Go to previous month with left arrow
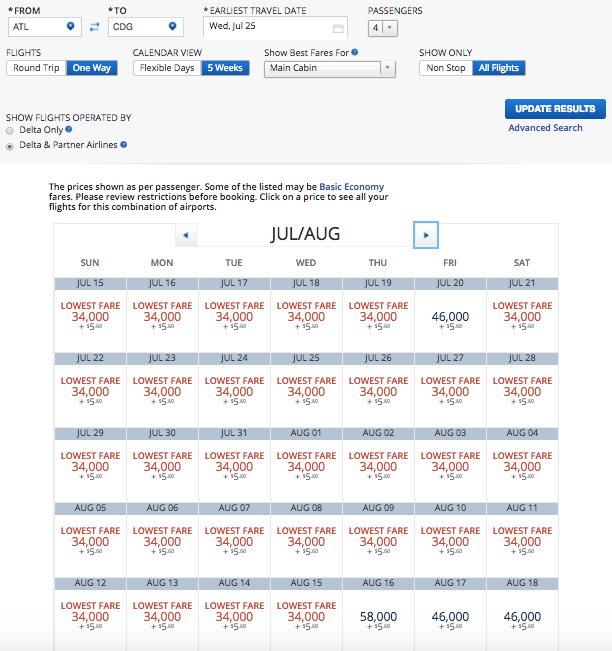The image size is (612, 651). pyautogui.click(x=186, y=235)
